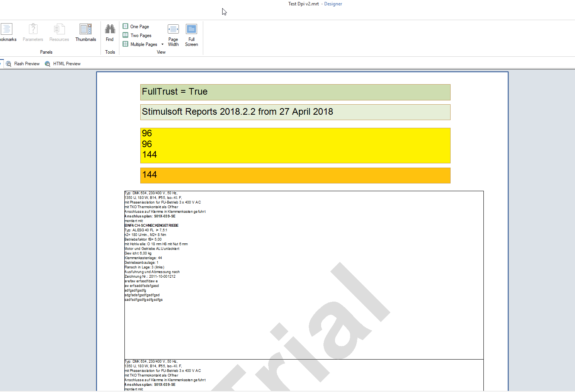The height and width of the screenshot is (392, 575).
Task: Click the 'Anschlussplan: S01X-039-SE' line in first block
Action: point(150,216)
